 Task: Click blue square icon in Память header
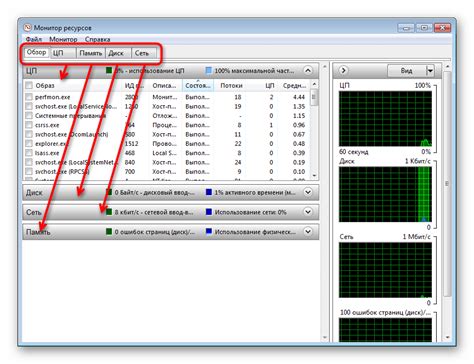209,231
